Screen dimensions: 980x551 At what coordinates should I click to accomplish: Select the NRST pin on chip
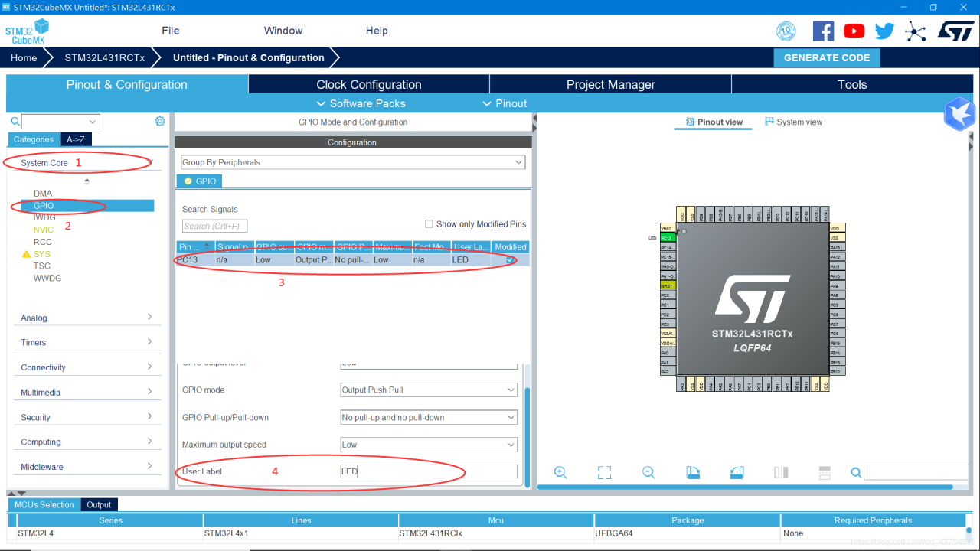pyautogui.click(x=667, y=285)
